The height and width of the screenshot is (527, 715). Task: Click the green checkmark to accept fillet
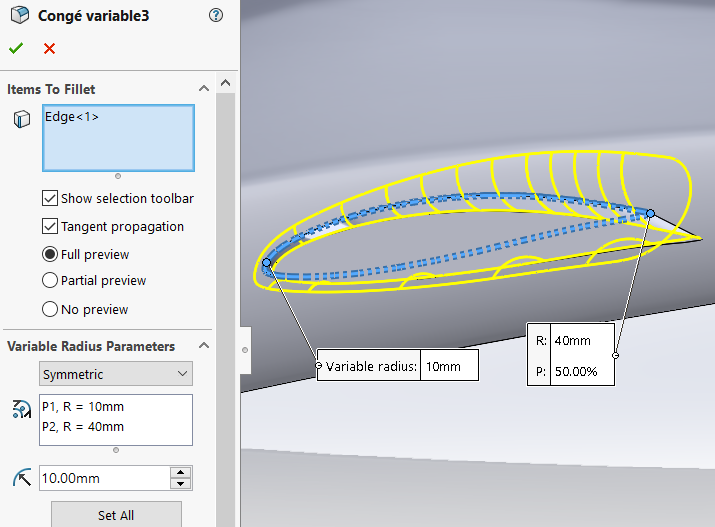click(x=16, y=48)
